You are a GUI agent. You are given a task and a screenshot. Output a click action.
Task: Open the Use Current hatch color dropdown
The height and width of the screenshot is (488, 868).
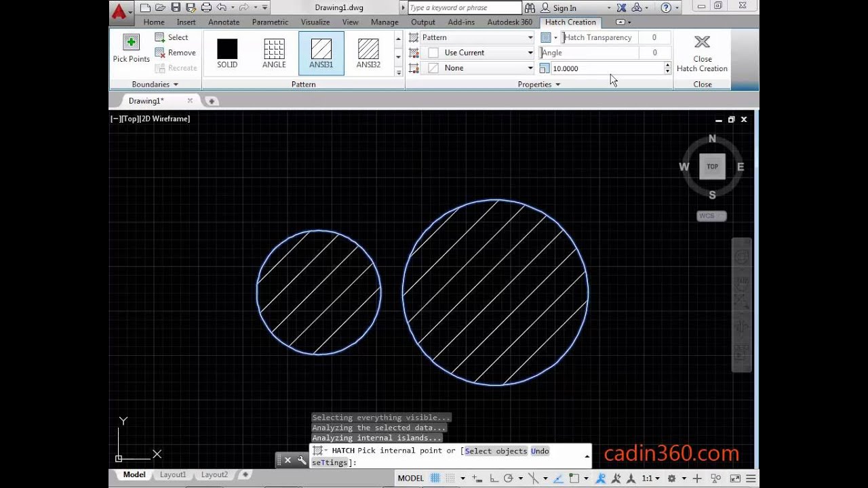pos(477,52)
